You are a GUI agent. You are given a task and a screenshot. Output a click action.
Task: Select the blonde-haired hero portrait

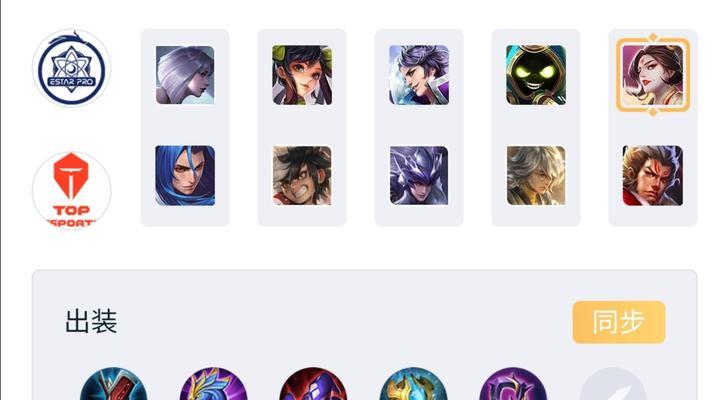click(x=536, y=175)
